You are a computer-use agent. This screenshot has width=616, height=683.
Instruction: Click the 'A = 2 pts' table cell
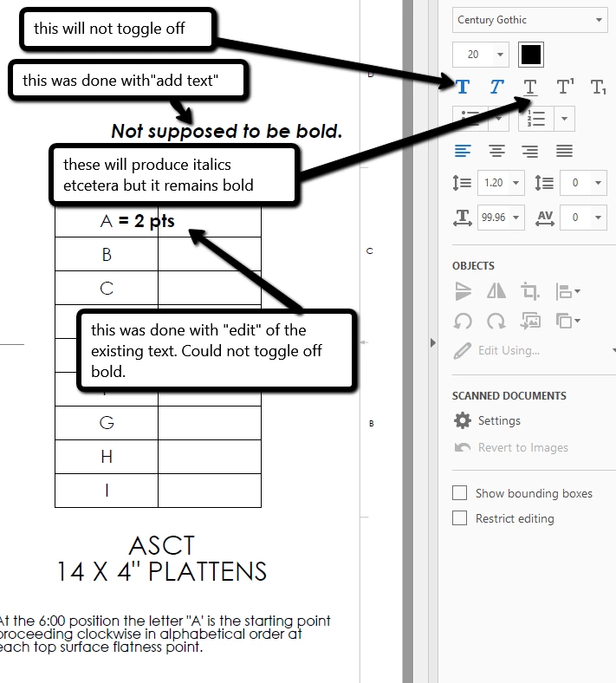[137, 221]
